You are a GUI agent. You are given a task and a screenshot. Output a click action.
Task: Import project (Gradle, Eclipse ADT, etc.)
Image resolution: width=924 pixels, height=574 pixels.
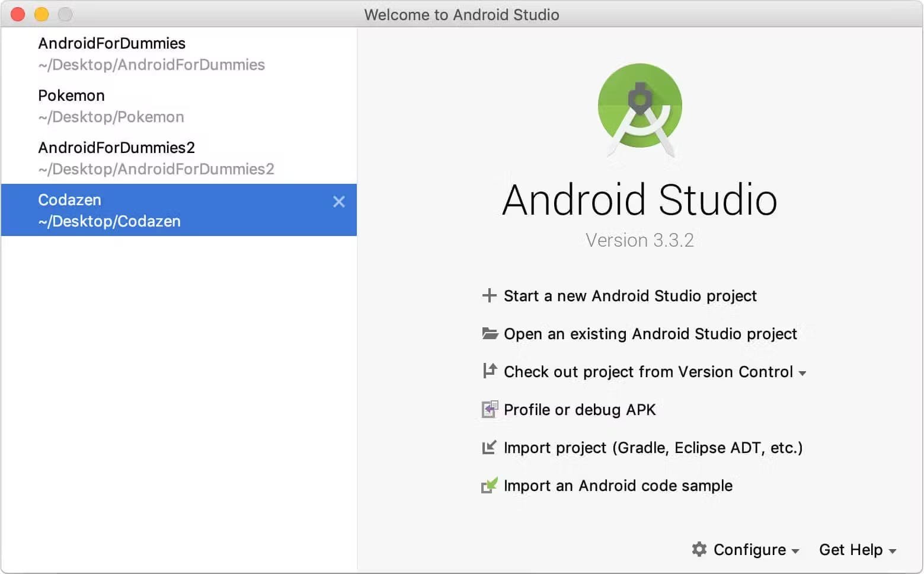click(653, 448)
